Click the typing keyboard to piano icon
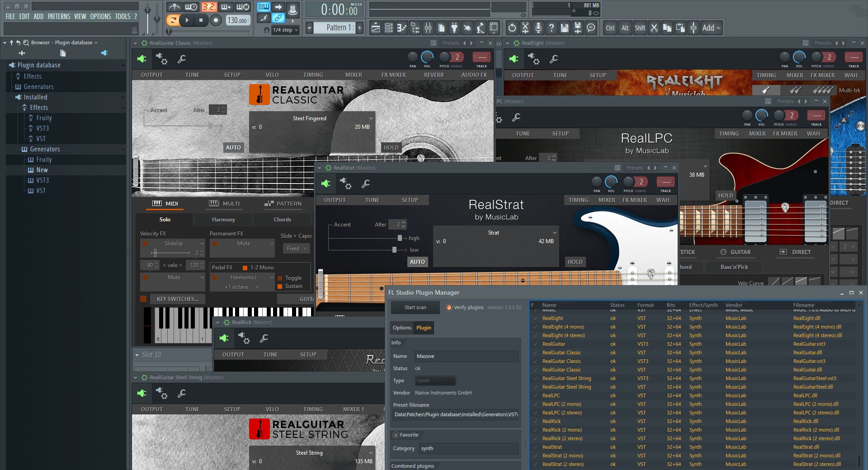The width and height of the screenshot is (868, 470). click(264, 7)
